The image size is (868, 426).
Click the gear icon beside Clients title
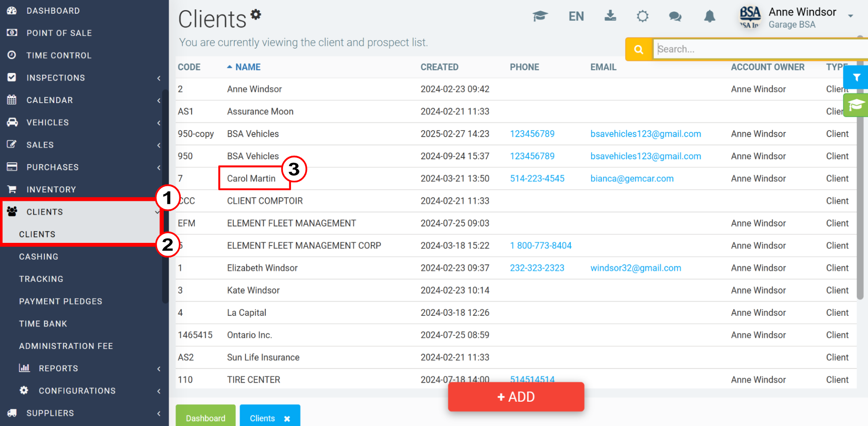[x=256, y=15]
